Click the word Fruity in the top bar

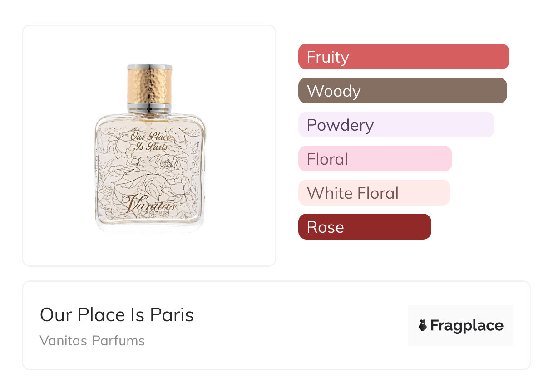click(x=328, y=57)
